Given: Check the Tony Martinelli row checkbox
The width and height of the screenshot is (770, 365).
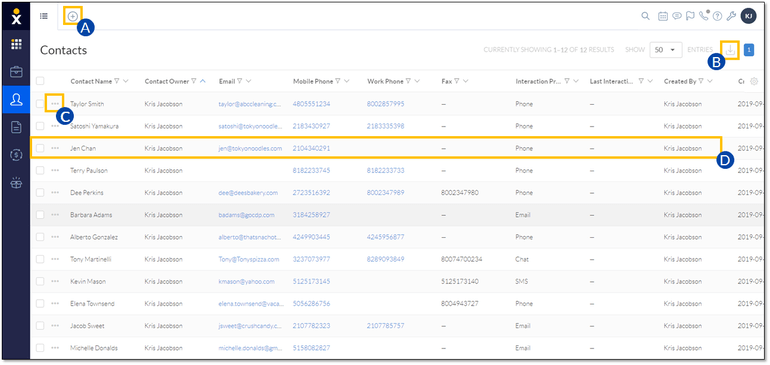Looking at the screenshot, I should [x=40, y=259].
